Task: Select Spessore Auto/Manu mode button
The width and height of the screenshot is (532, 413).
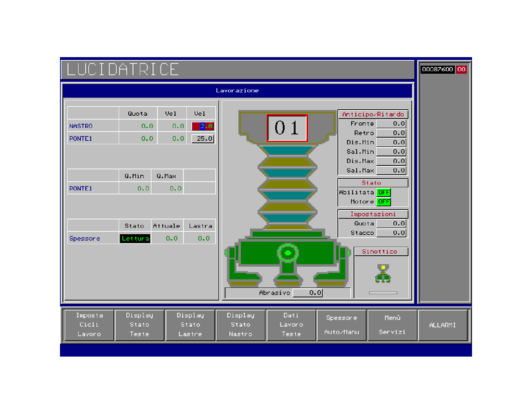Action: [341, 325]
